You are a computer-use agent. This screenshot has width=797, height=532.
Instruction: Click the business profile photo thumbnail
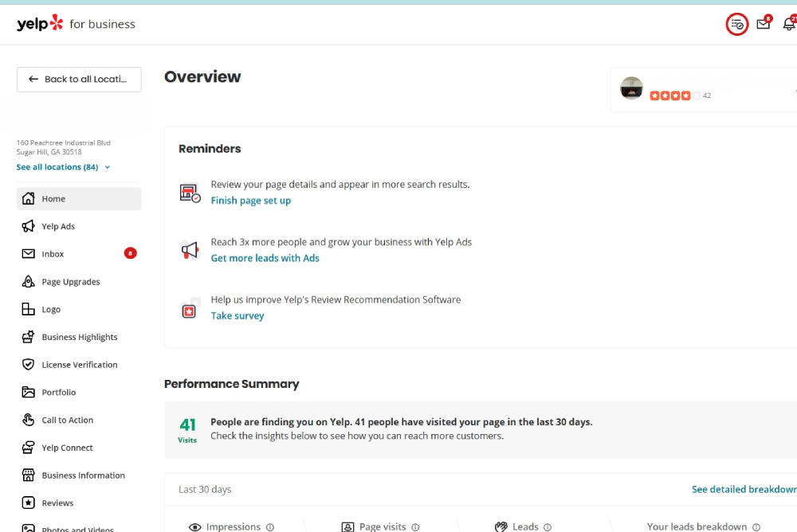[631, 88]
